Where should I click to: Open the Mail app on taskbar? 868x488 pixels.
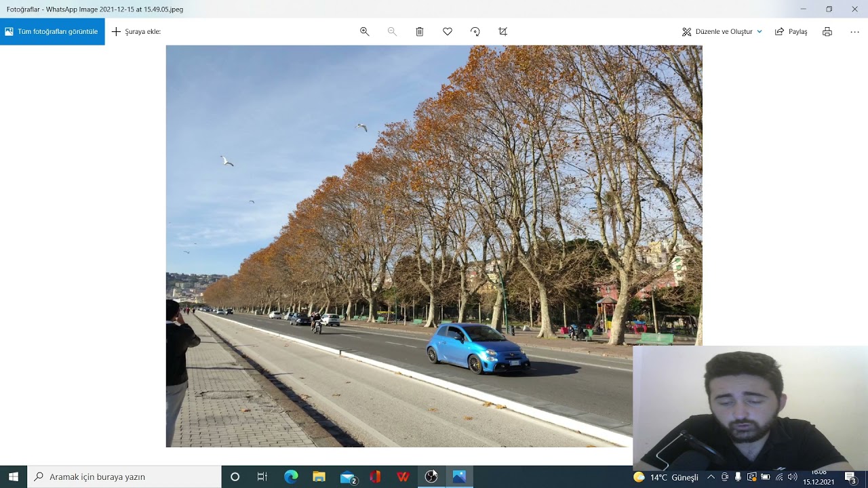click(348, 477)
